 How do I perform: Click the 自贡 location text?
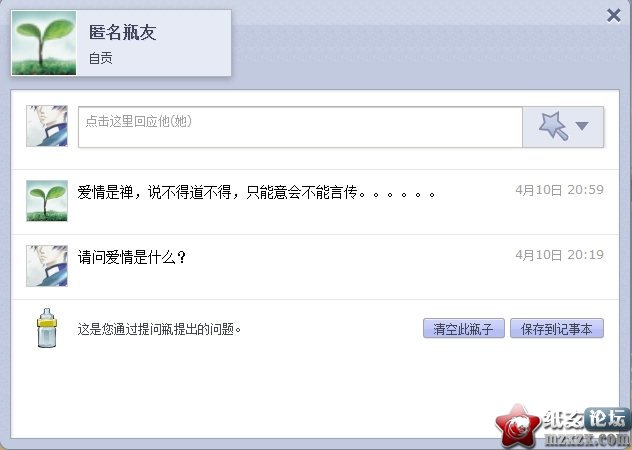(100, 58)
